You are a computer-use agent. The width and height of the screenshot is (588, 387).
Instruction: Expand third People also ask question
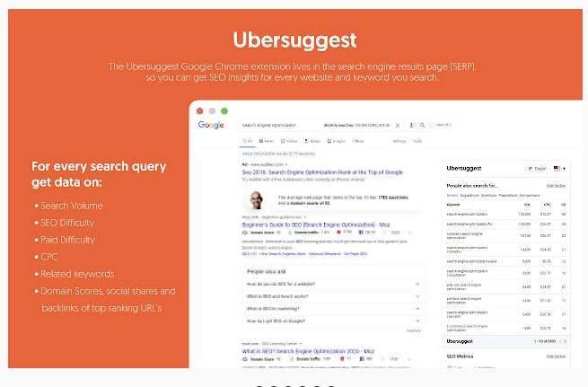point(333,309)
